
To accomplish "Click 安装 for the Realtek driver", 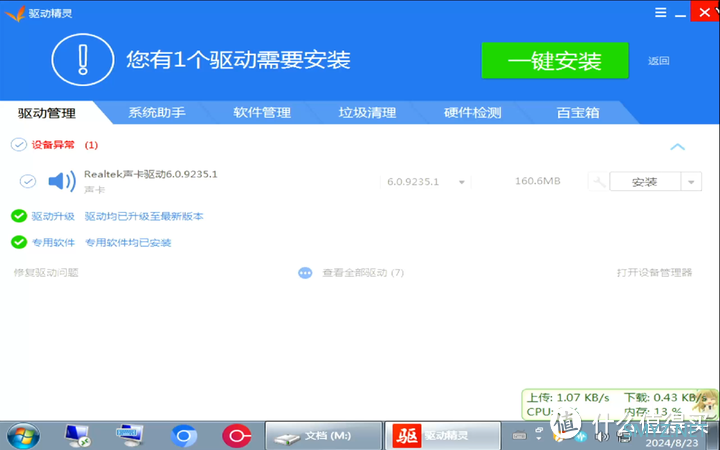I will [645, 182].
